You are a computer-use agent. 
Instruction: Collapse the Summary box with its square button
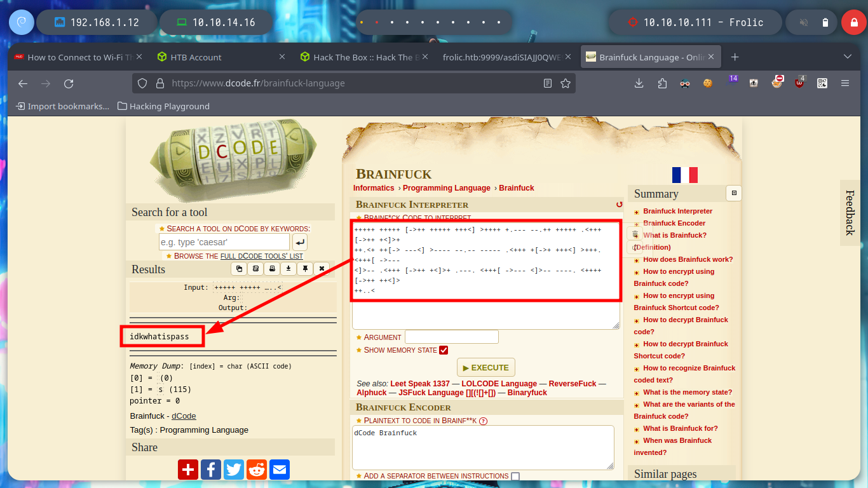click(x=734, y=193)
